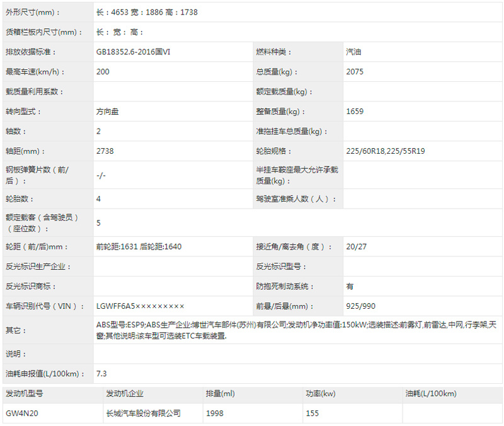Click the 轮胎数 label
This screenshot has width=504, height=426.
pos(20,199)
